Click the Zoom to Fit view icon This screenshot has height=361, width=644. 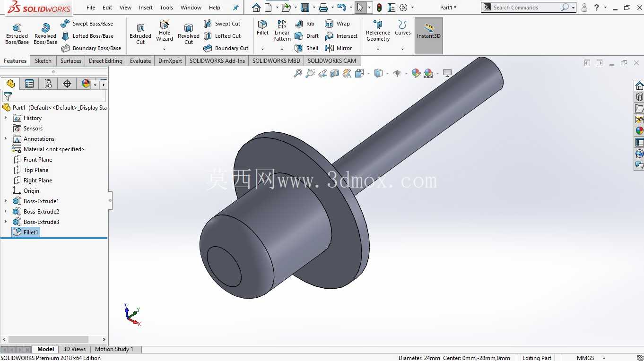[x=298, y=73]
